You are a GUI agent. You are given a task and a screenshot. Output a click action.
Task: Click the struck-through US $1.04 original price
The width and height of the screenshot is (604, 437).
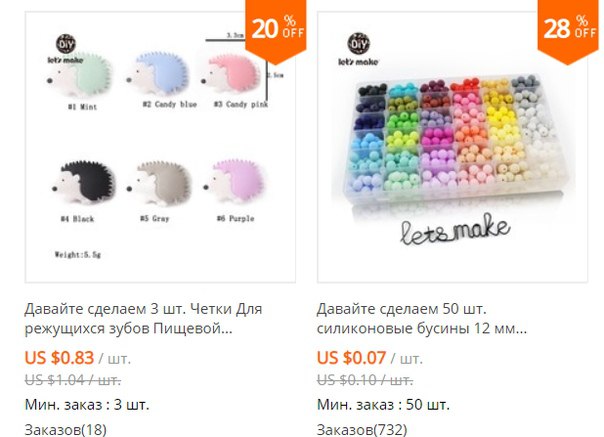coord(73,380)
